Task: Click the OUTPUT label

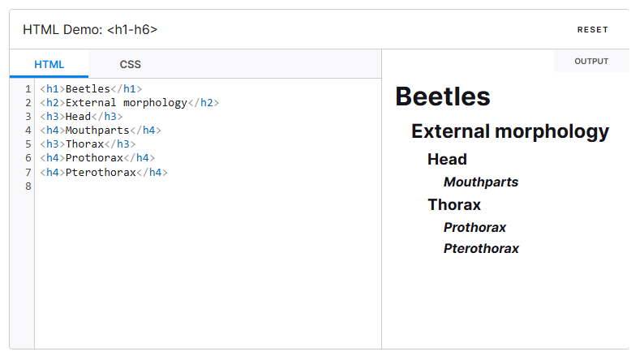Action: [590, 62]
